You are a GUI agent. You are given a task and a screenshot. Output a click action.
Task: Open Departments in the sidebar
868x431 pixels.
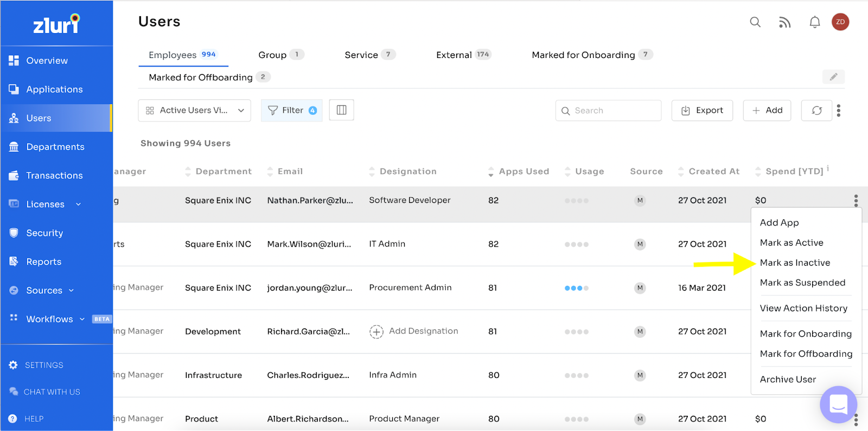pyautogui.click(x=56, y=147)
